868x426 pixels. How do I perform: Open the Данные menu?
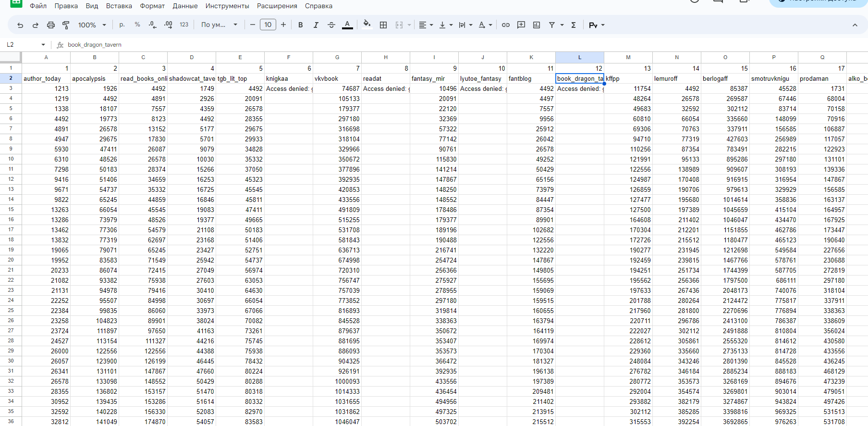185,6
